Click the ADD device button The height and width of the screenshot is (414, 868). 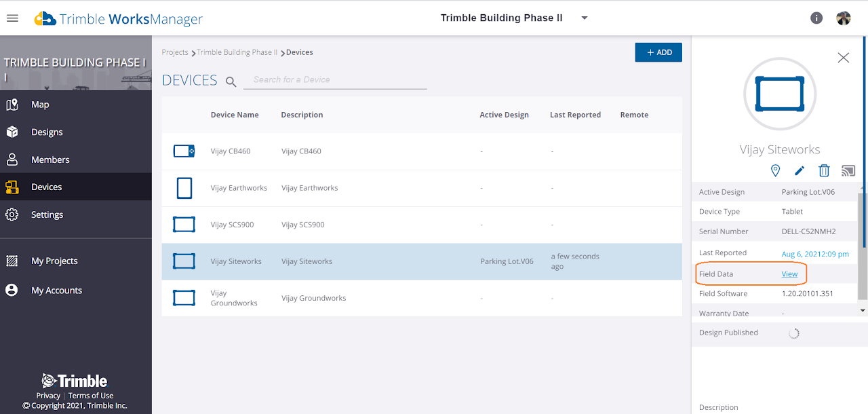tap(658, 52)
